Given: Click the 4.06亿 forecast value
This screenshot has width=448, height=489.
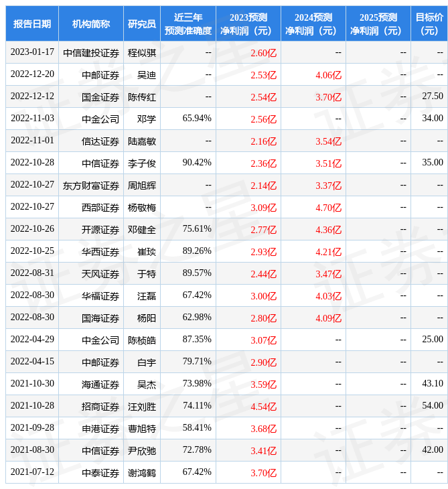Looking at the screenshot, I should click(328, 75).
